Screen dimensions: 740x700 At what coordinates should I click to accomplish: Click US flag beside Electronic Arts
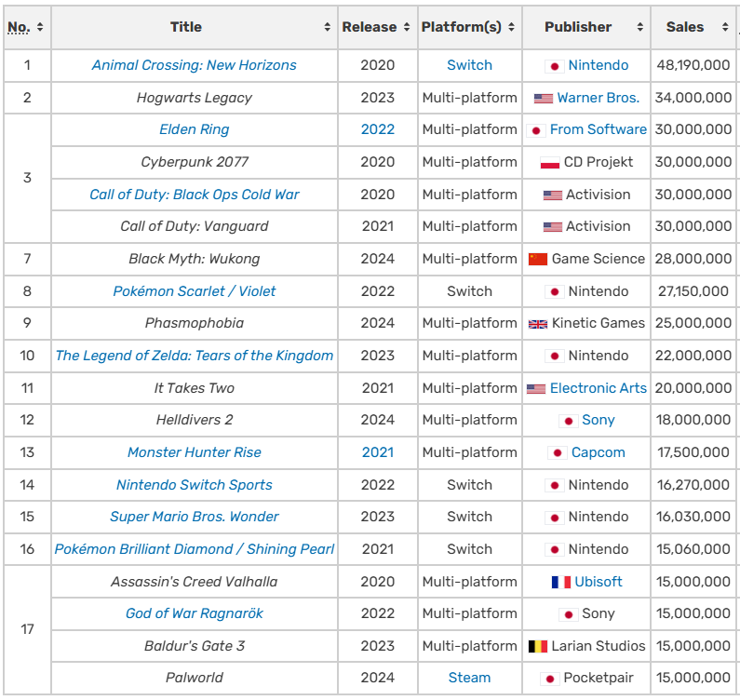pyautogui.click(x=536, y=388)
